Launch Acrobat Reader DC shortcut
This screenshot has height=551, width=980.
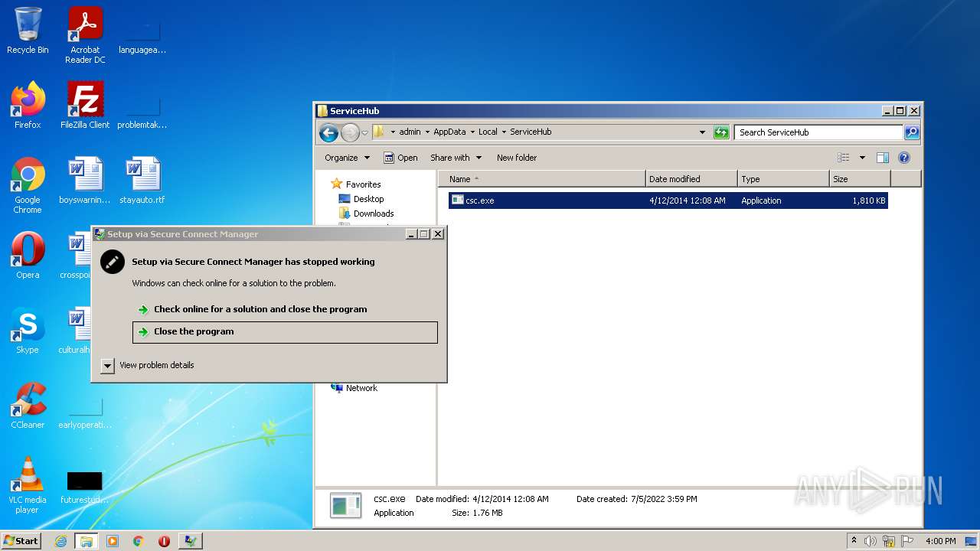(x=85, y=34)
